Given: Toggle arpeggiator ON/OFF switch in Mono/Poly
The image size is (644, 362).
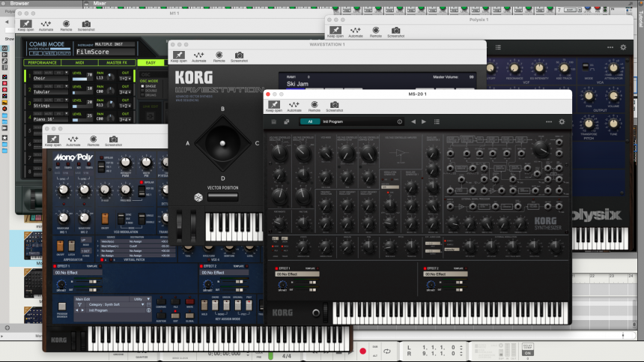Looking at the screenshot, I should point(61,246).
